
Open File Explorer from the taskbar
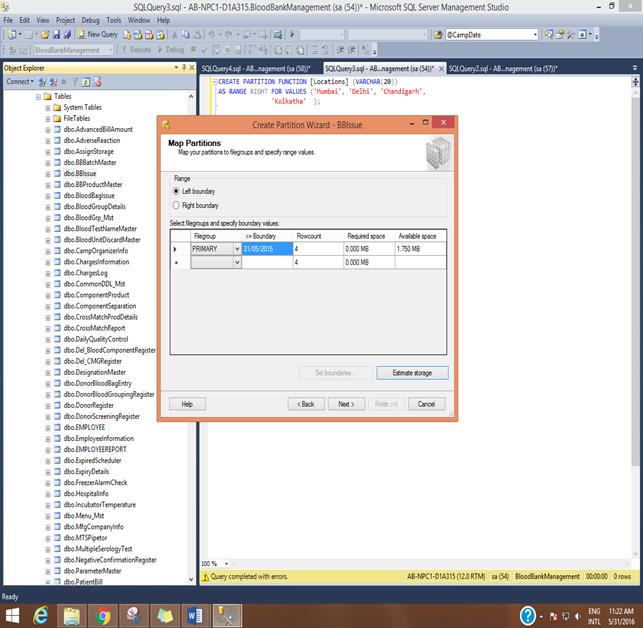[74, 613]
